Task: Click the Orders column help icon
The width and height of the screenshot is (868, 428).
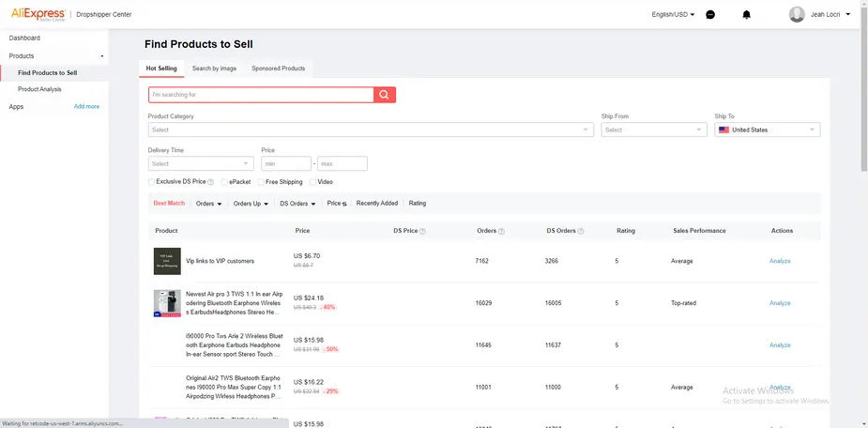Action: 501,231
